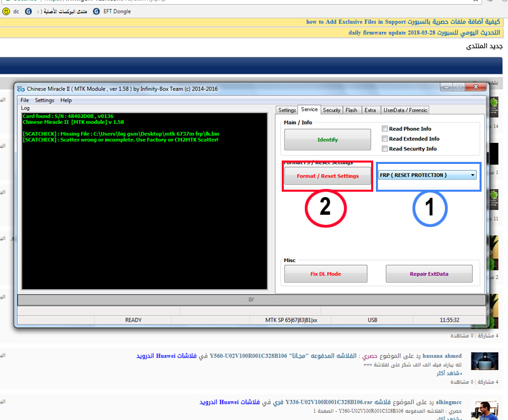Click alkingmcc avatar thumbnail
This screenshot has height=420, width=508.
click(x=484, y=410)
